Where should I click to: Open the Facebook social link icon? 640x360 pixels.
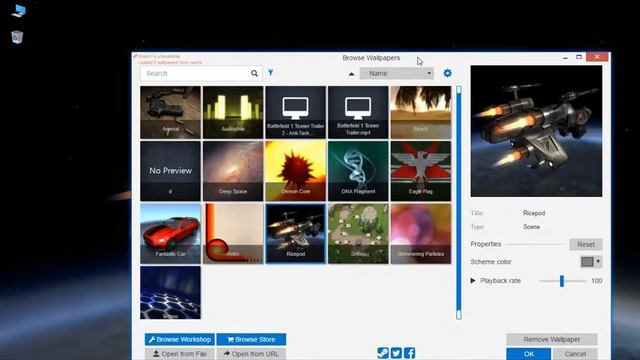tap(409, 353)
